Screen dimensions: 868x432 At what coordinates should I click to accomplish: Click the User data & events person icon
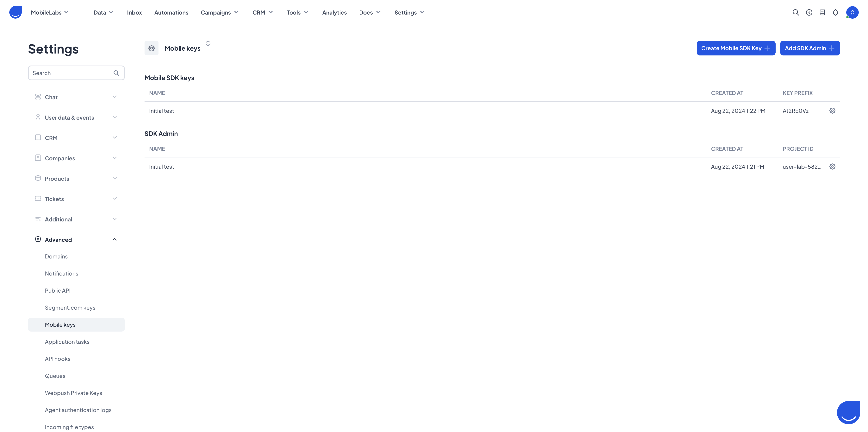(x=38, y=117)
